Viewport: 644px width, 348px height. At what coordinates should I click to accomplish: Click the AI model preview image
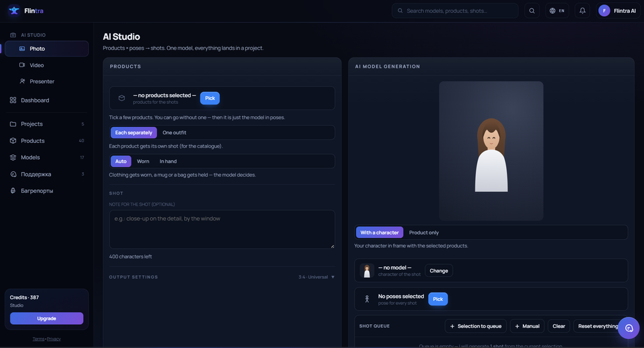[491, 151]
